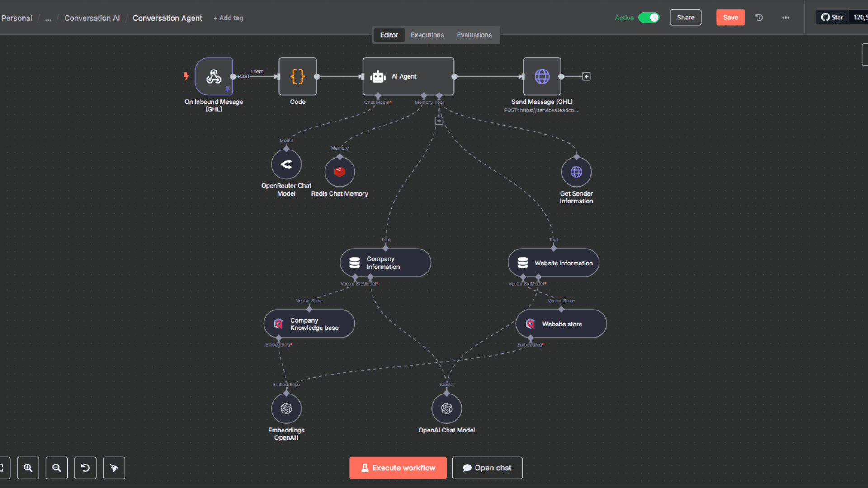The height and width of the screenshot is (488, 868).
Task: Click the trigger lightning bolt icon
Action: (x=186, y=76)
